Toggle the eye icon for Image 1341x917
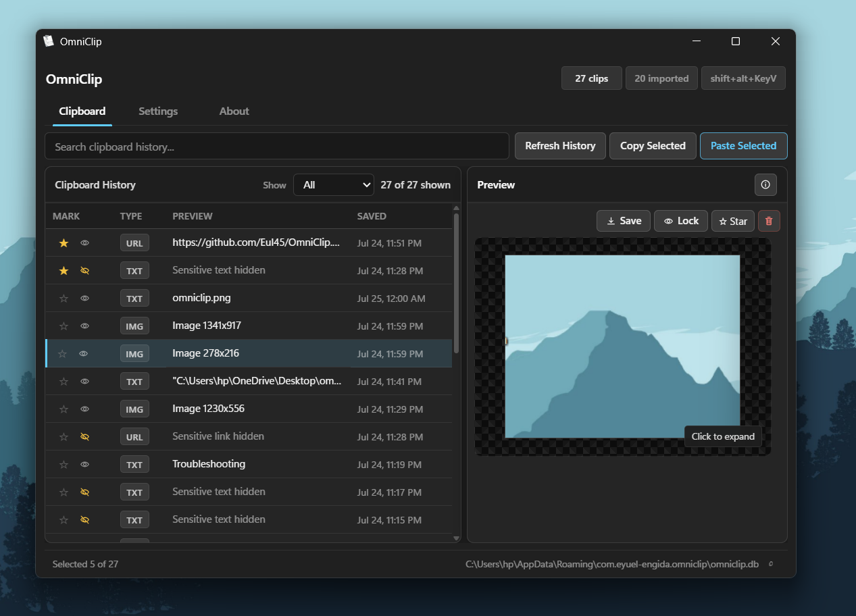The width and height of the screenshot is (856, 616). (84, 326)
